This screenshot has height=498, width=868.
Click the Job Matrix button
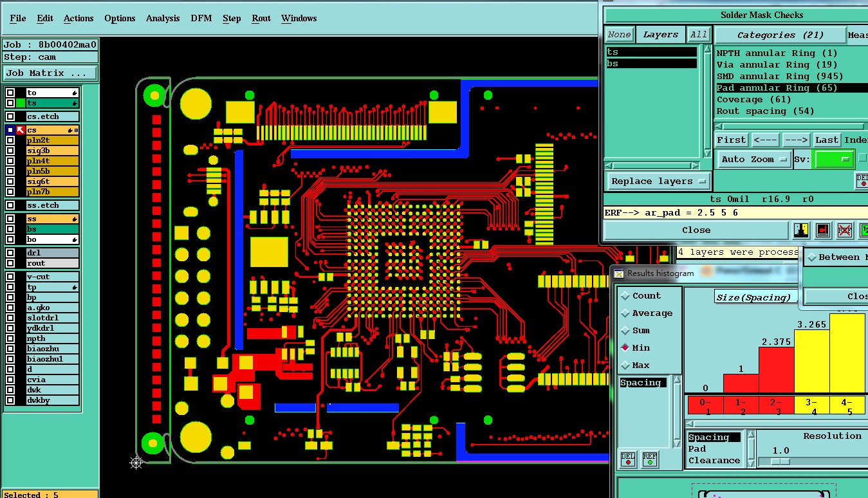point(50,73)
